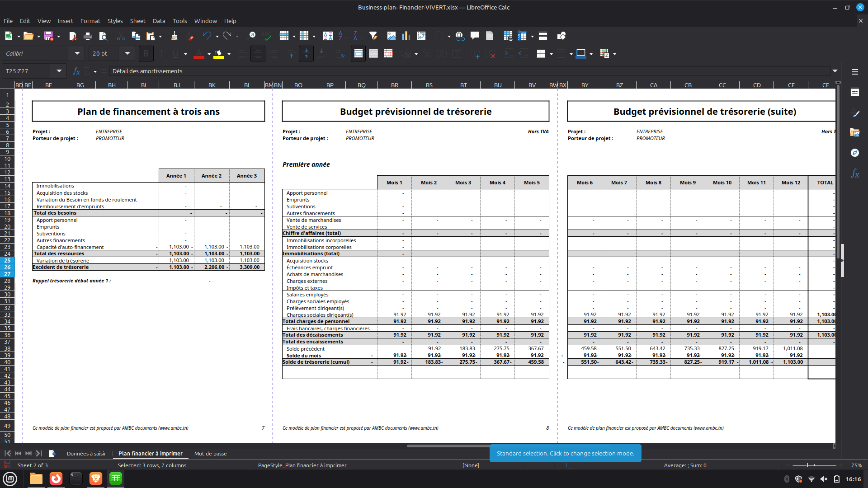Open the Function Wizard fx icon
This screenshot has height=488, width=868.
point(76,71)
